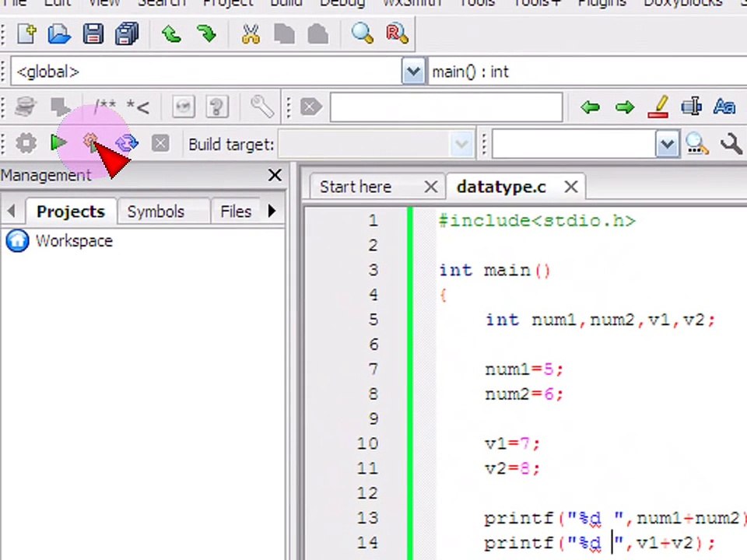Toggle match case Aa icon

(724, 107)
